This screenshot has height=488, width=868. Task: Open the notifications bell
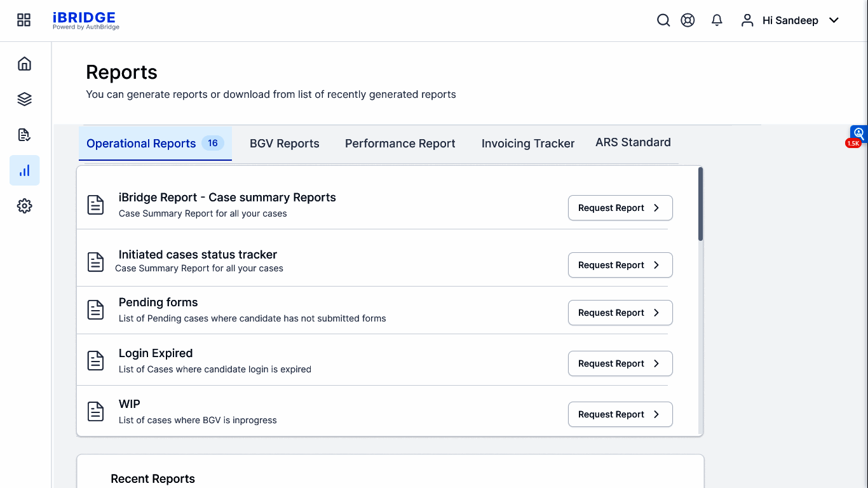(717, 20)
